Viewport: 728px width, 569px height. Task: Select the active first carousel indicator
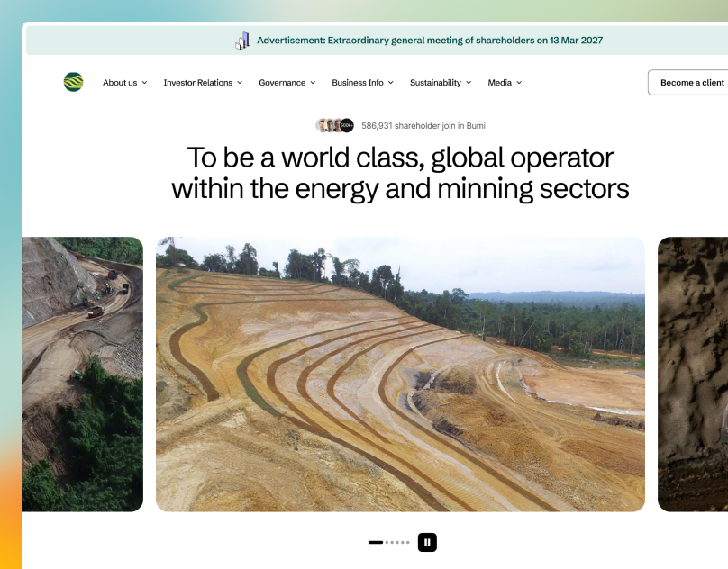point(376,542)
